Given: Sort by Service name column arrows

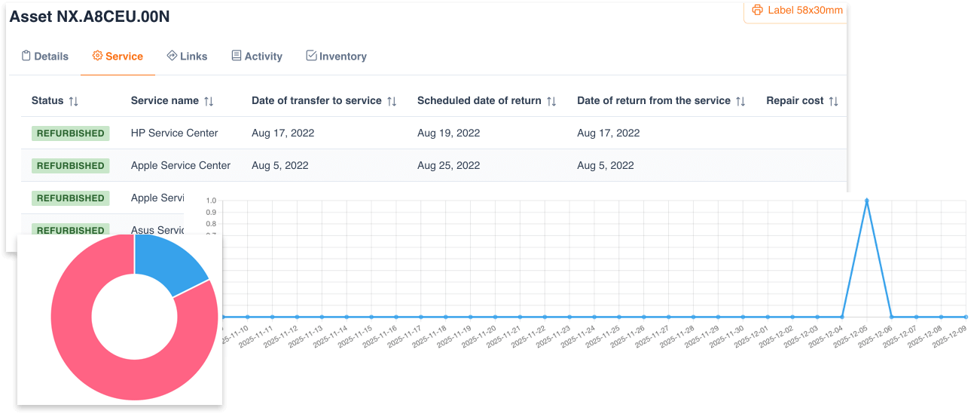Looking at the screenshot, I should tap(209, 101).
